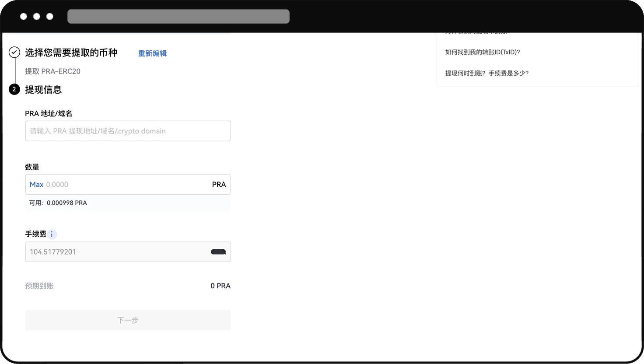
Task: Click the 提取 PRA-ERC20 text
Action: click(52, 71)
